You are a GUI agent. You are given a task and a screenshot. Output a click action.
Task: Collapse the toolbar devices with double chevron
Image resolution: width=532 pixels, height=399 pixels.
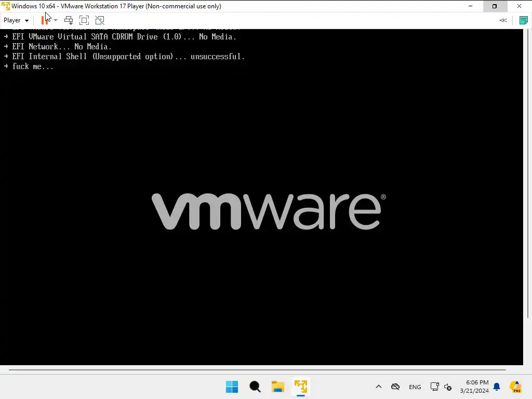(503, 20)
